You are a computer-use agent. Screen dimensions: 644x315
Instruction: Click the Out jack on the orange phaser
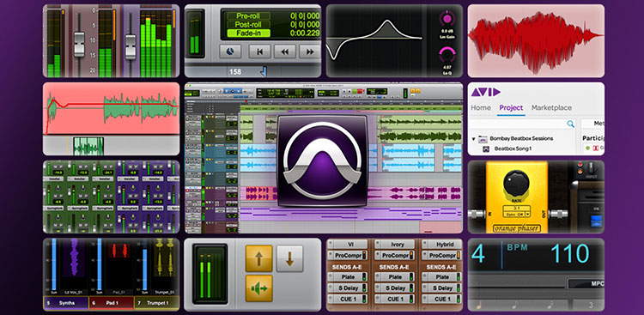(x=559, y=214)
